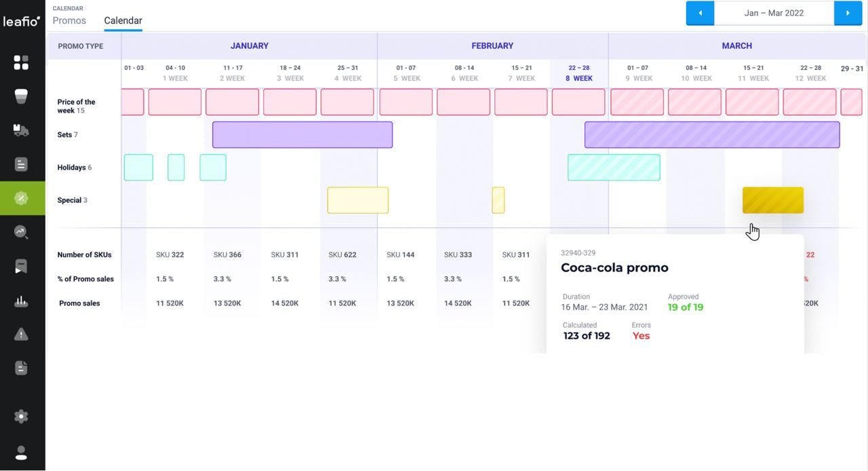Click the bar chart icon in sidebar
Screen dimensions: 868x471
point(21,301)
